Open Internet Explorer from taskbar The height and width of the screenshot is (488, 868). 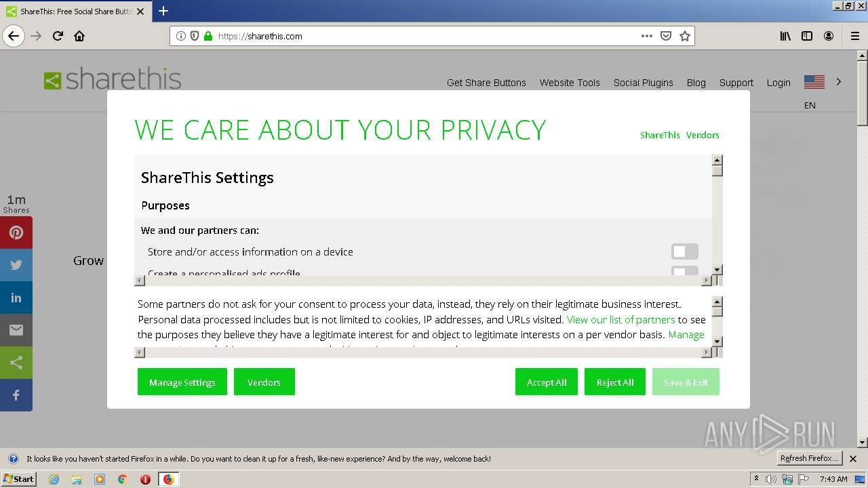pos(54,479)
